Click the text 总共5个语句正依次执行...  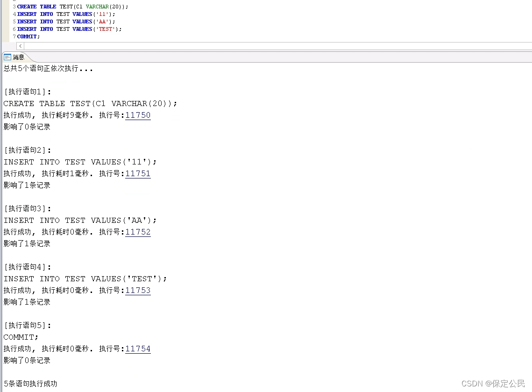pyautogui.click(x=48, y=69)
